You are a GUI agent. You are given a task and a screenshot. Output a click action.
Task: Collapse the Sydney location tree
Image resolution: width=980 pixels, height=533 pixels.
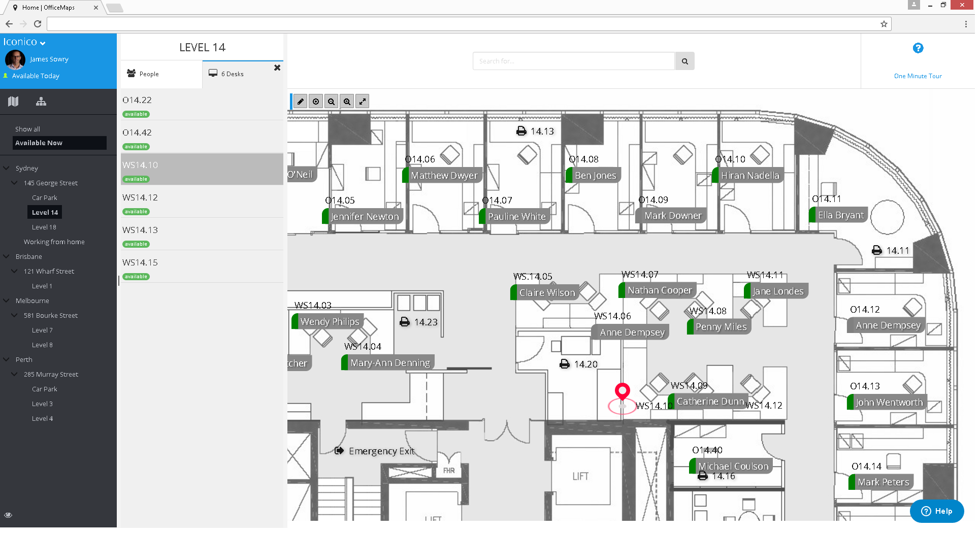pyautogui.click(x=6, y=168)
